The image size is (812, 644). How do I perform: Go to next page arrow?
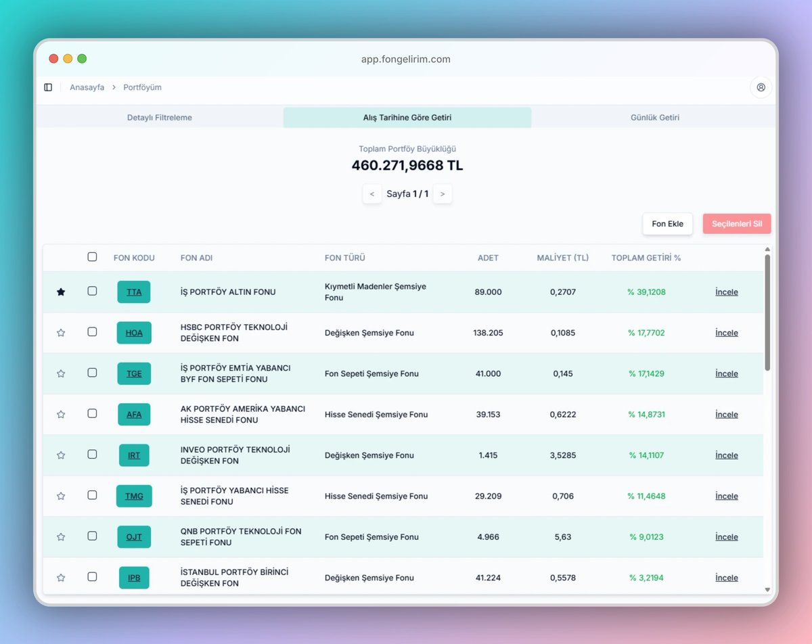443,194
